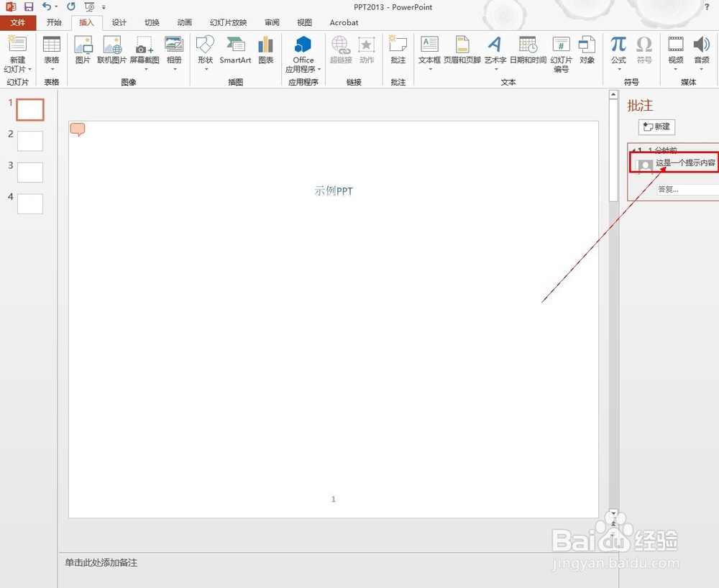
Task: Click the 示例PPT title text
Action: pyautogui.click(x=334, y=191)
